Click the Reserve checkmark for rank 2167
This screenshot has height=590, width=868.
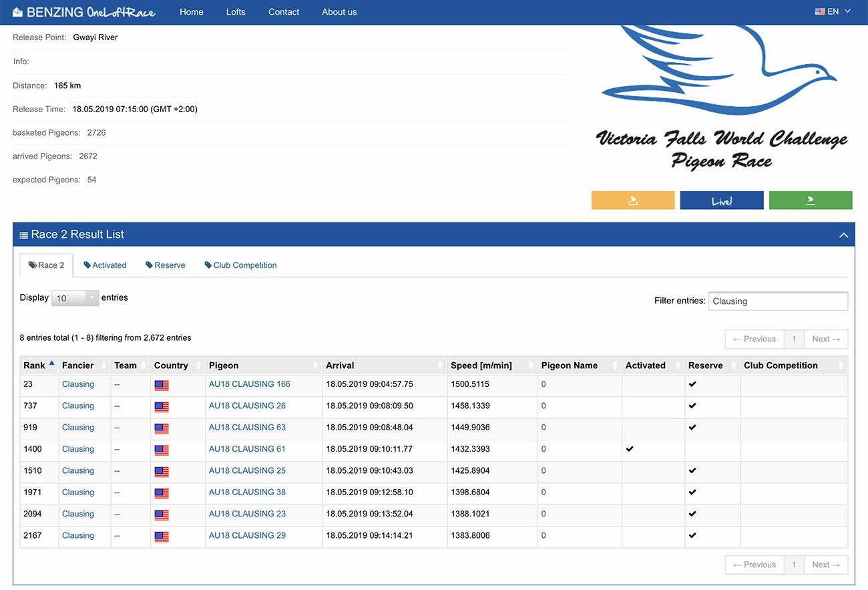coord(692,535)
